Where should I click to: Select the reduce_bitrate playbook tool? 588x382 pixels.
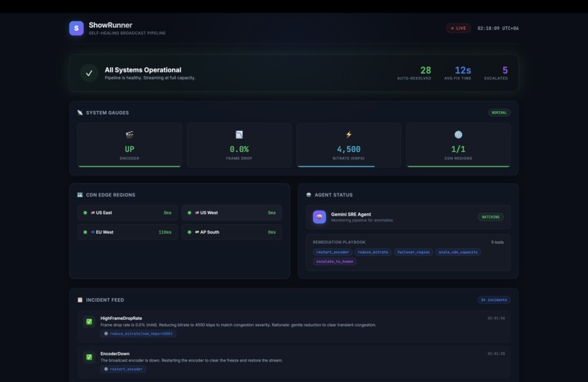point(373,252)
